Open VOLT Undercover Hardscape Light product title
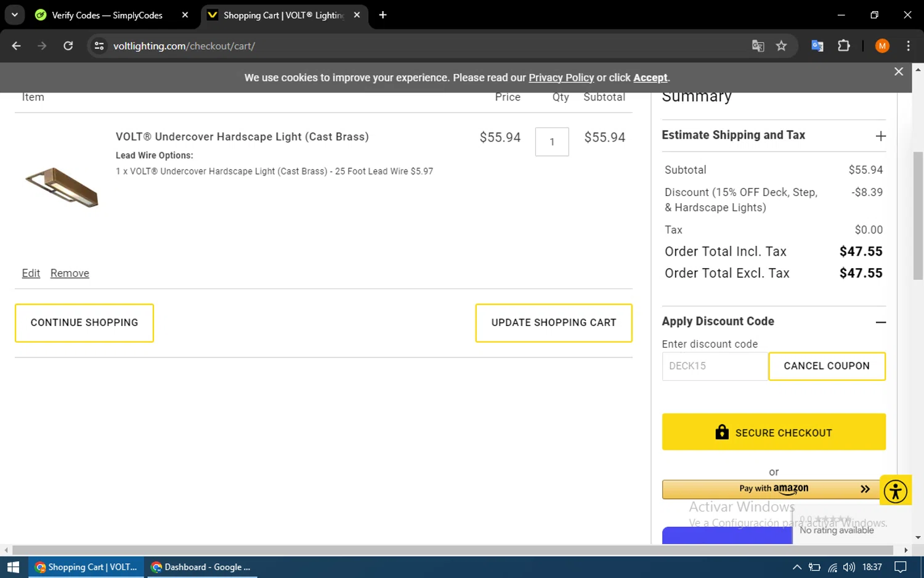This screenshot has height=578, width=924. click(x=242, y=137)
